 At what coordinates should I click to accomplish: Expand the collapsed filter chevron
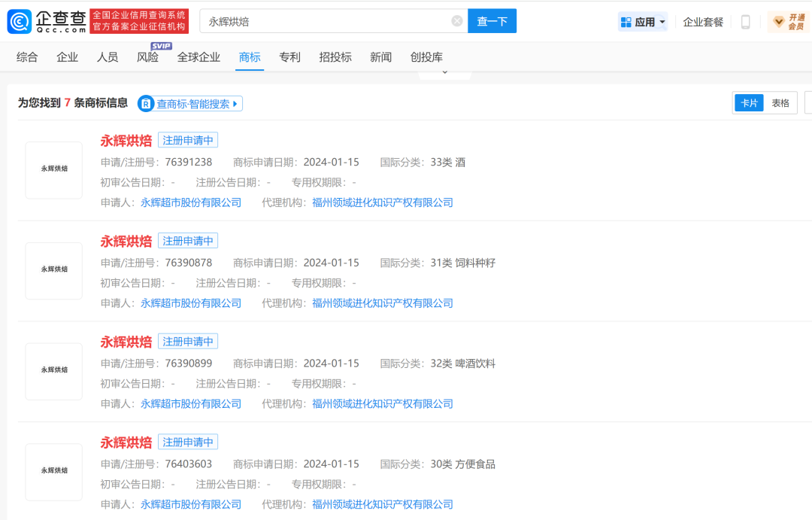pos(444,73)
